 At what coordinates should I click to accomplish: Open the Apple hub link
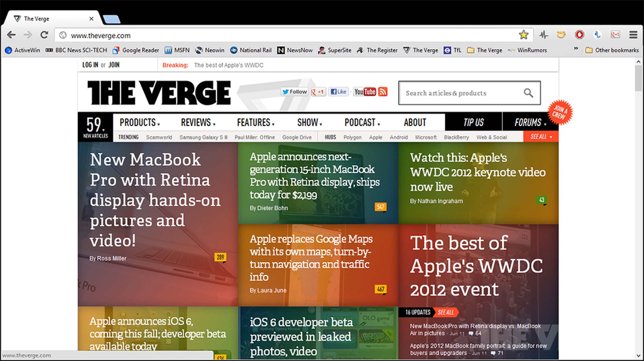pyautogui.click(x=375, y=137)
